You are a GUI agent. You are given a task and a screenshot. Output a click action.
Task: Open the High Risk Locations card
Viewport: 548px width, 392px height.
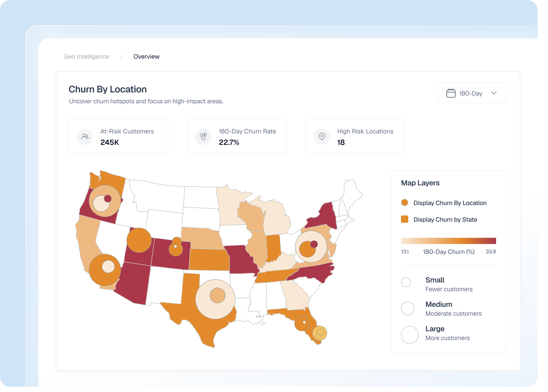tap(355, 137)
